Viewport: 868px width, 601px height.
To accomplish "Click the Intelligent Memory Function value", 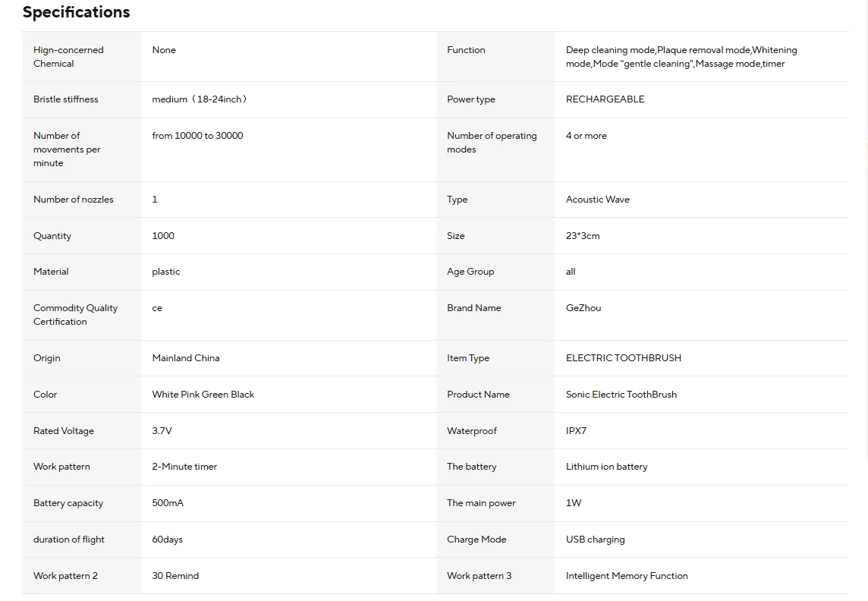I will 627,576.
